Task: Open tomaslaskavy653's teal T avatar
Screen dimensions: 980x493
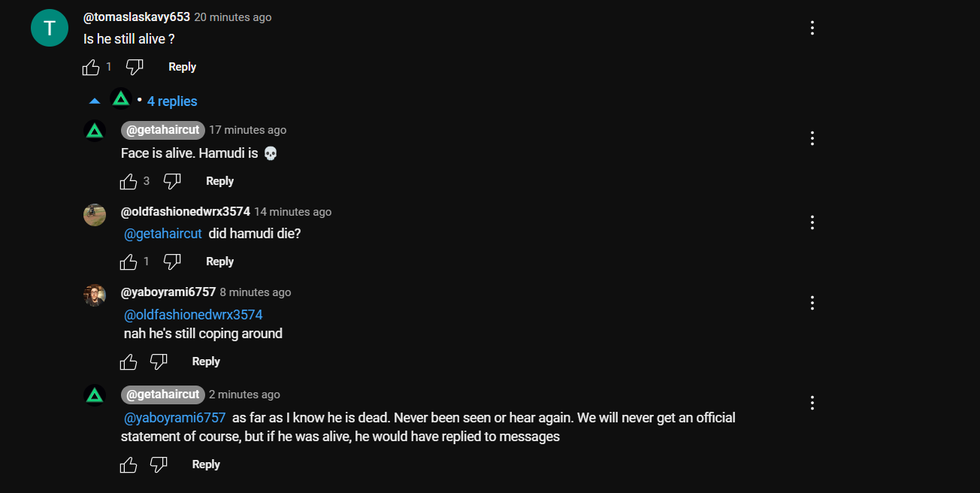Action: click(50, 28)
